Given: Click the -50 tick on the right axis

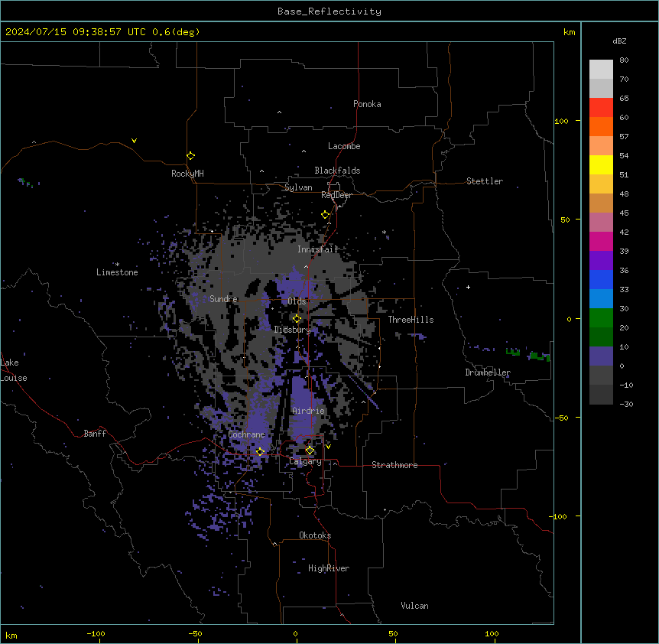Looking at the screenshot, I should point(561,418).
